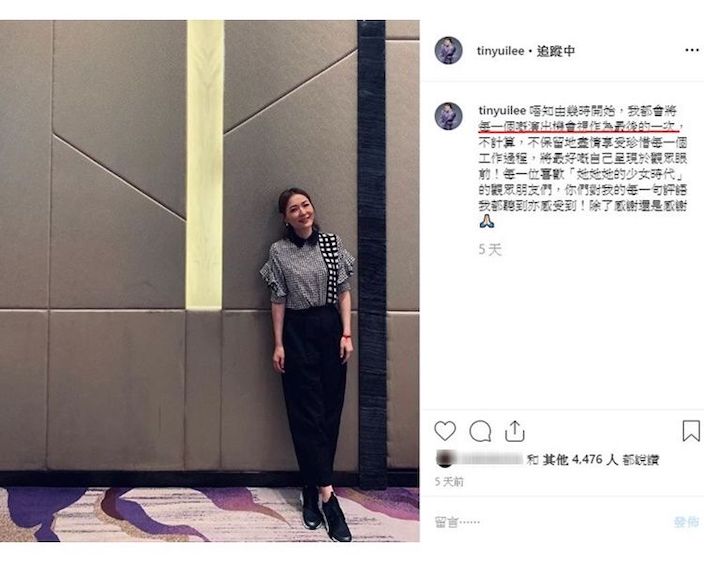Open tinyuilee username link in the header
Screen dimensions: 704x563
[x=500, y=51]
